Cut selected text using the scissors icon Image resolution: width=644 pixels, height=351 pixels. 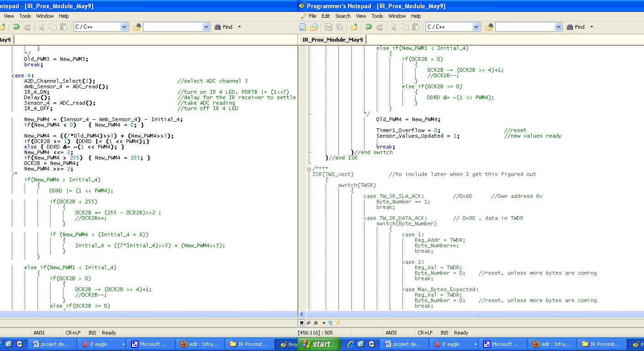click(393, 27)
